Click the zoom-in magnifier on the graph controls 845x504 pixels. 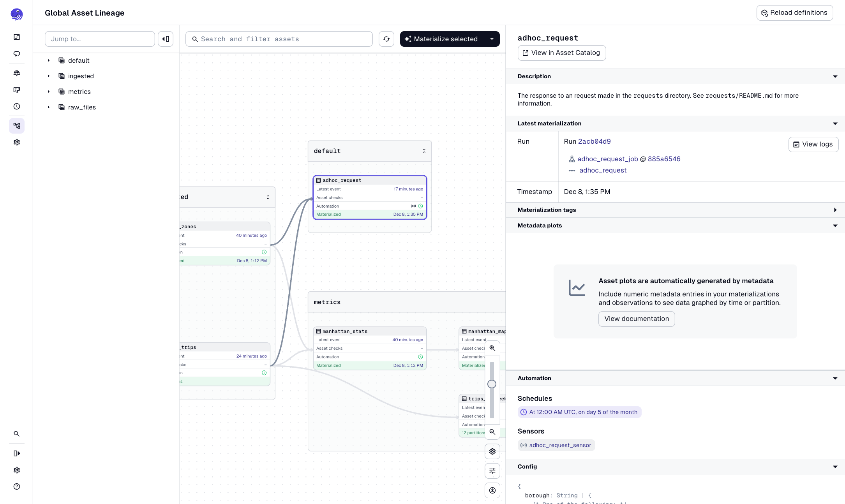tap(492, 348)
